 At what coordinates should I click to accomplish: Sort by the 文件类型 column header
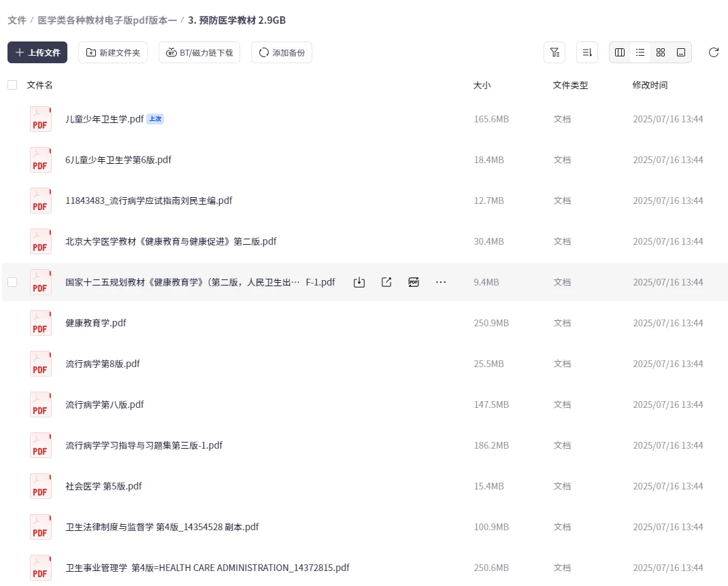[570, 85]
